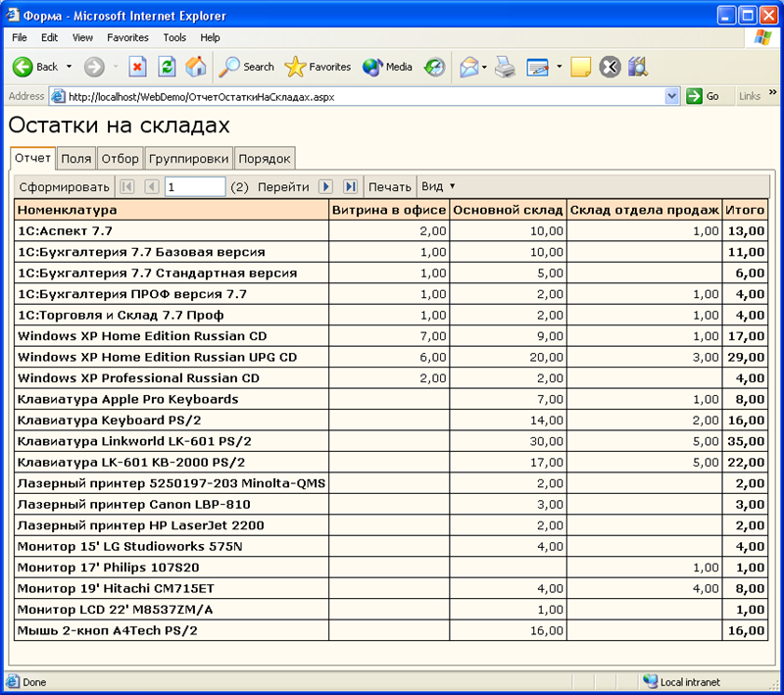Click the Print printer icon

pos(505,67)
